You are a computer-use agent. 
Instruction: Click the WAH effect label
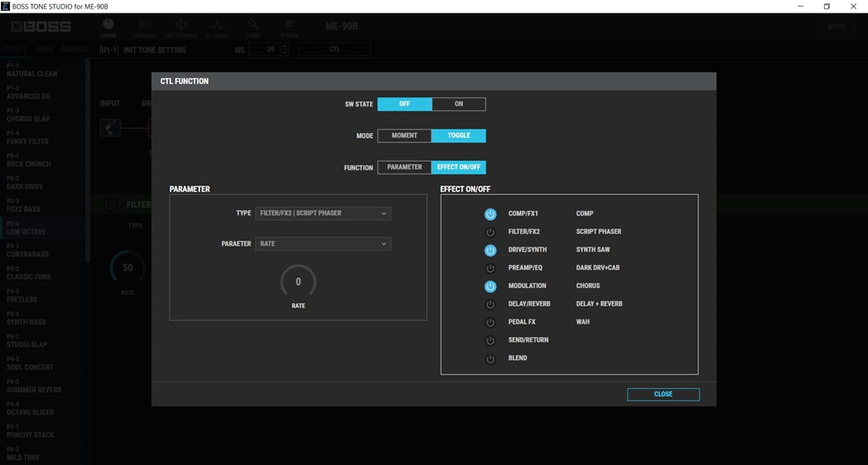[x=583, y=322]
